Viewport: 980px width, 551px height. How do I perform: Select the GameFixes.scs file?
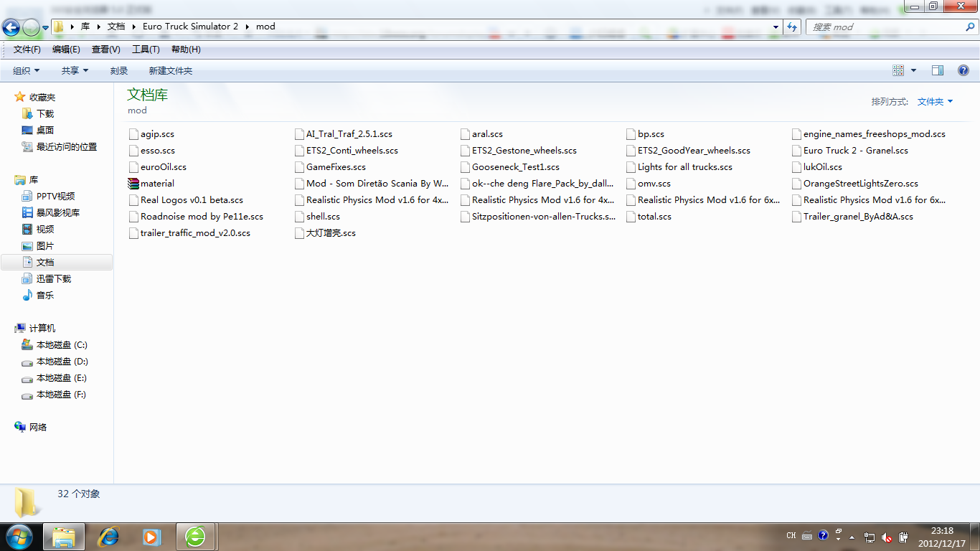coord(336,167)
